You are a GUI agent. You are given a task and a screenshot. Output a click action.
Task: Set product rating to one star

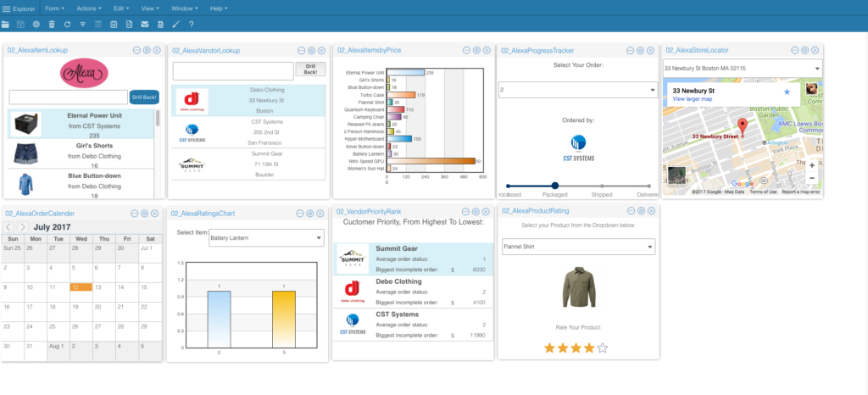coord(549,348)
